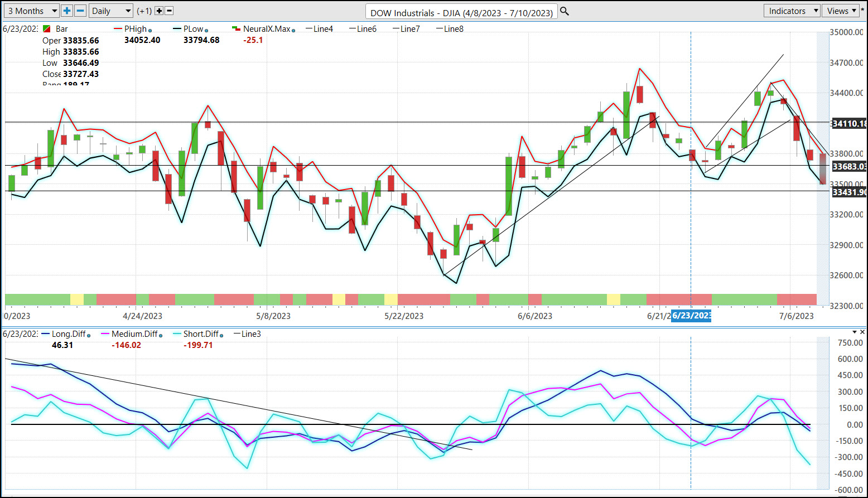Click the 750.00 lower axis label
This screenshot has height=498, width=868.
point(851,342)
